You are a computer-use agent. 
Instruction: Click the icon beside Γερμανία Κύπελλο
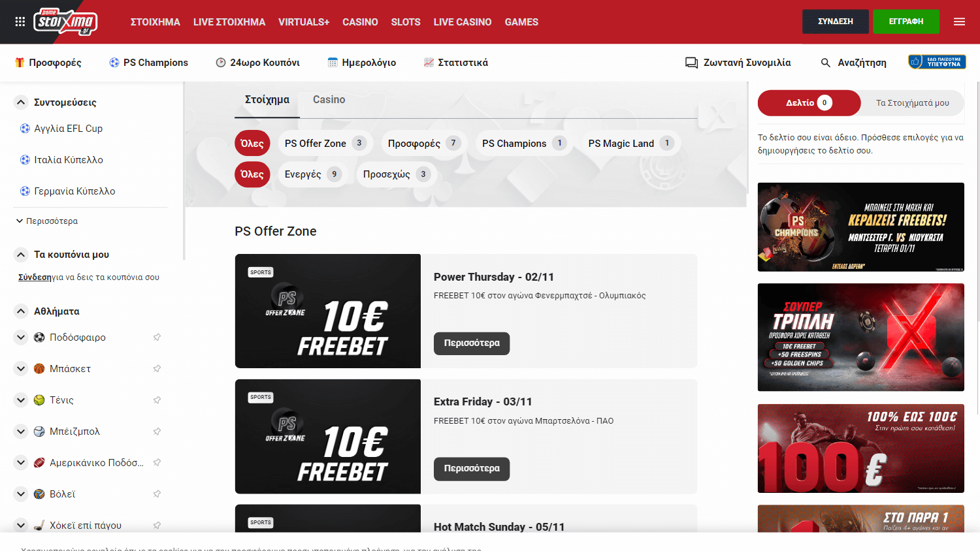(x=25, y=191)
